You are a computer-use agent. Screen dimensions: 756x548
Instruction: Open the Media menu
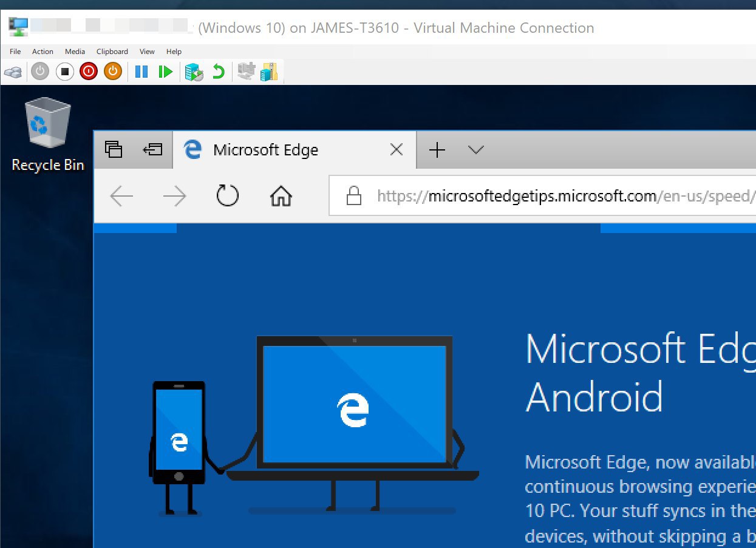(75, 52)
